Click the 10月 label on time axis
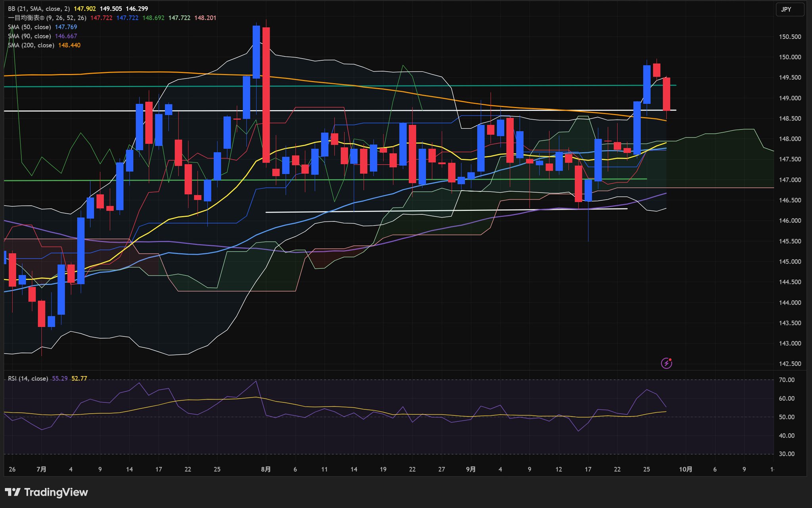 (686, 469)
